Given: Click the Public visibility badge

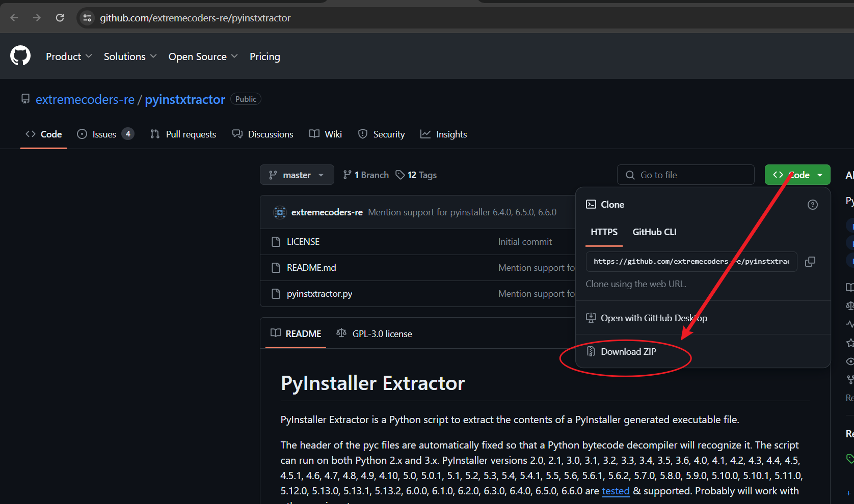Looking at the screenshot, I should pos(246,99).
